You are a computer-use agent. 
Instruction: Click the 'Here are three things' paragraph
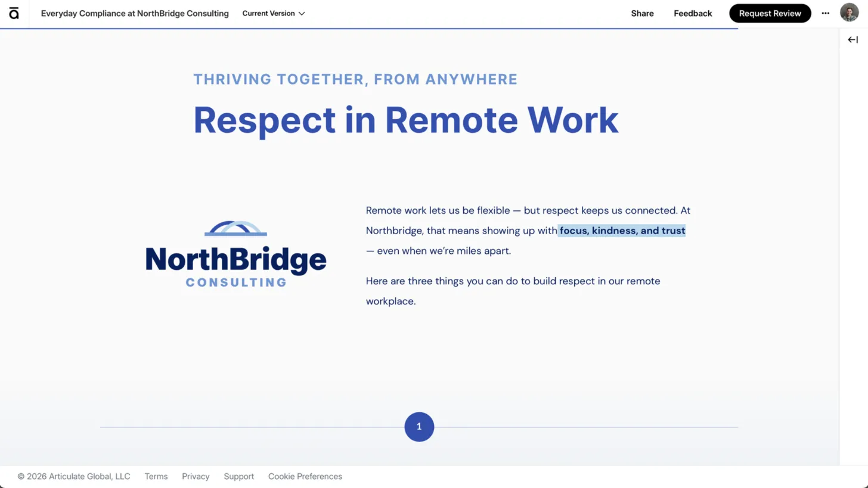tap(513, 291)
